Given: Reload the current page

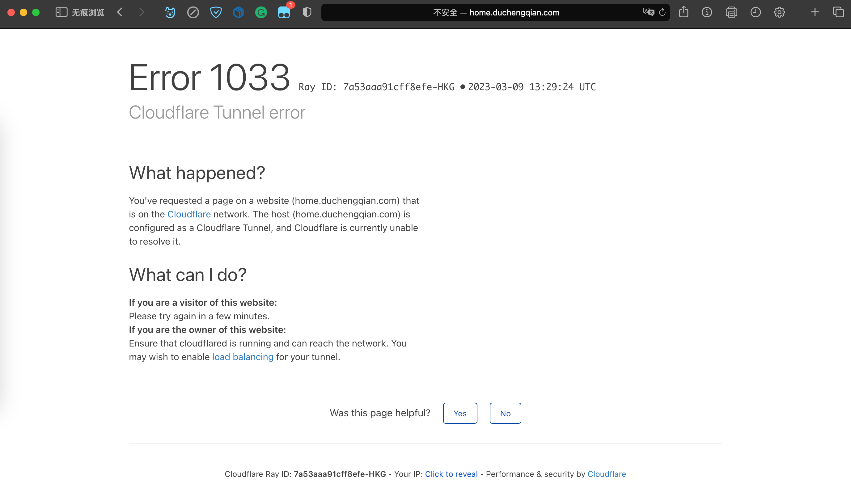Looking at the screenshot, I should (x=662, y=13).
